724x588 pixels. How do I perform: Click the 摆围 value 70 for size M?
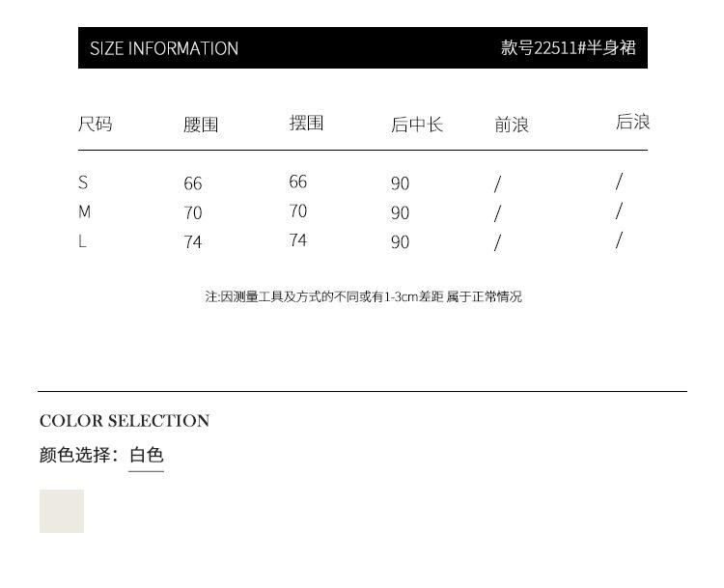click(297, 210)
